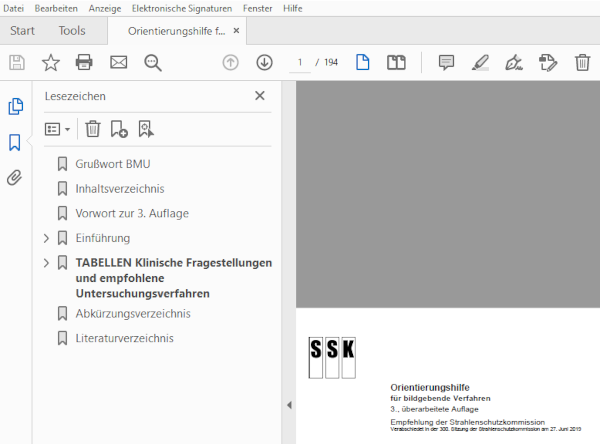The height and width of the screenshot is (444, 600).
Task: Switch to the Tools tab
Action: pos(72,31)
